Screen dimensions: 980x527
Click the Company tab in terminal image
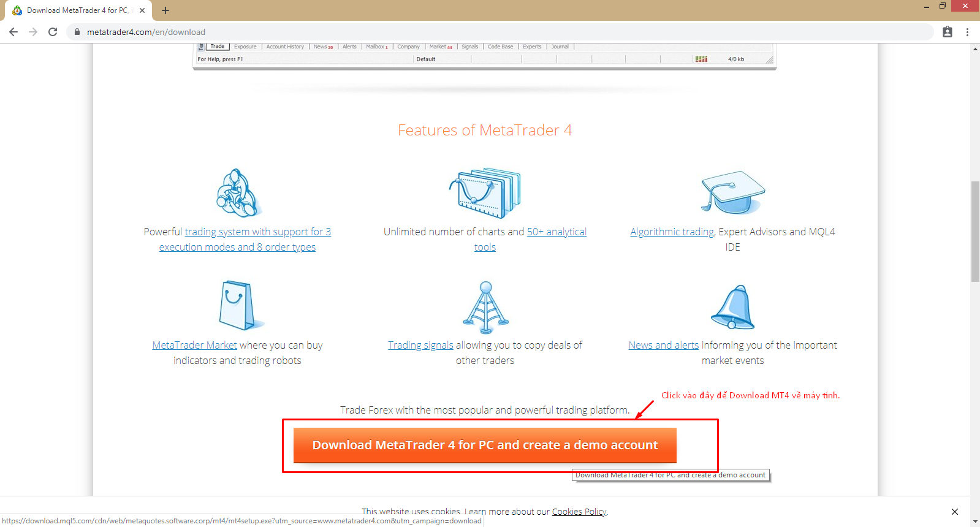[408, 47]
